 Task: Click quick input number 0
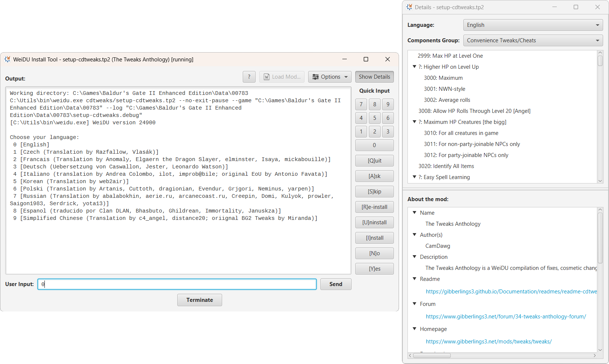coord(374,145)
